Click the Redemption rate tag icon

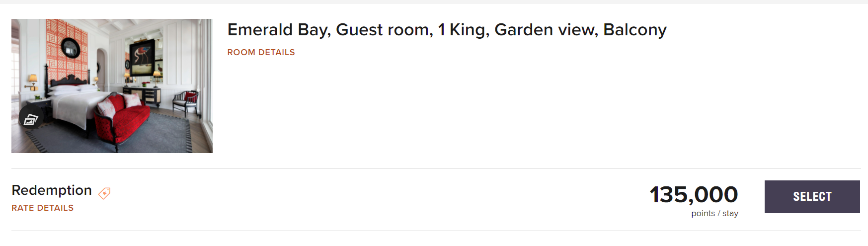pyautogui.click(x=104, y=193)
